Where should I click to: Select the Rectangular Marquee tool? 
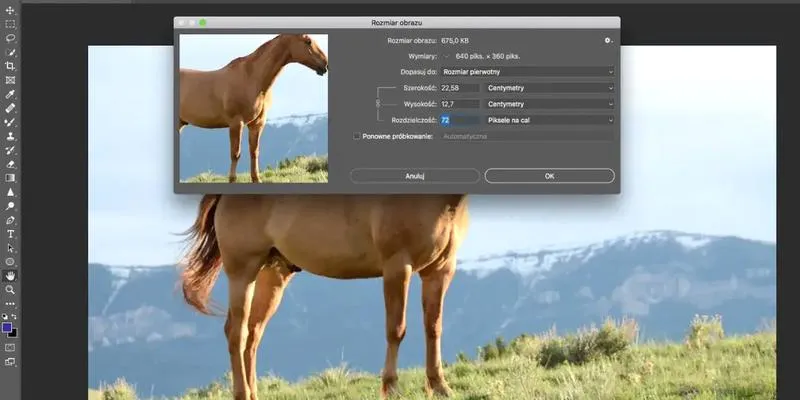point(10,24)
